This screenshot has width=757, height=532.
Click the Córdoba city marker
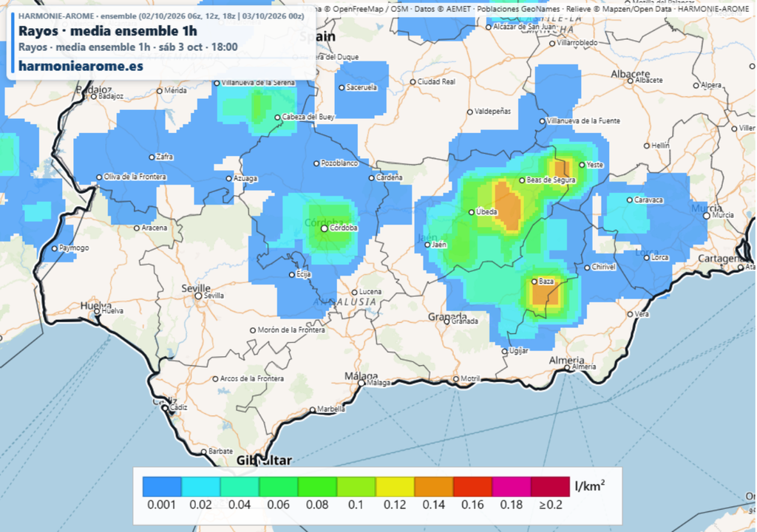pyautogui.click(x=325, y=228)
